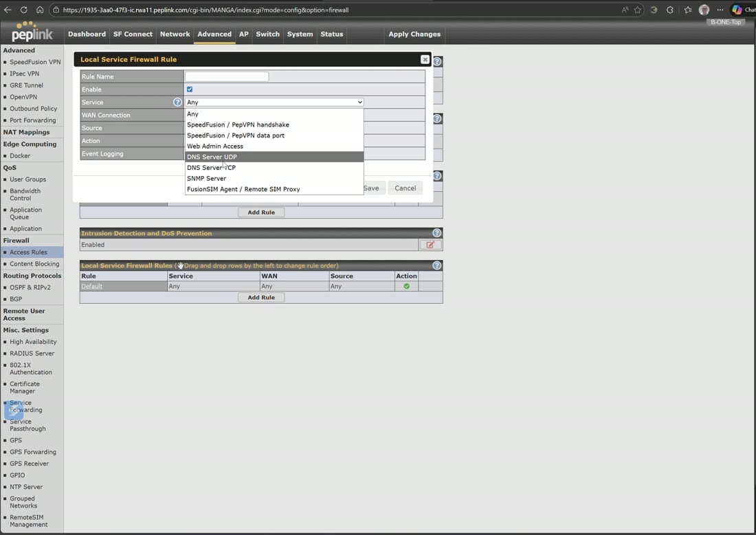Viewport: 756px width, 535px height.
Task: Open browser settings and more menu
Action: (x=720, y=10)
